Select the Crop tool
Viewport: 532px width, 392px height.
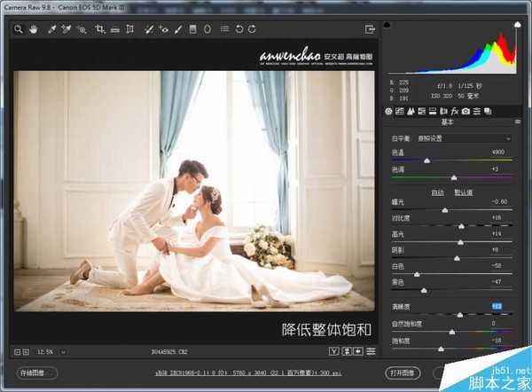tap(99, 29)
